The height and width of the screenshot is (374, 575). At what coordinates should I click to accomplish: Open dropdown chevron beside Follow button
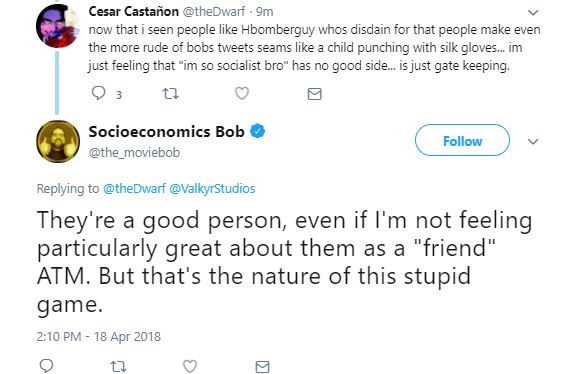pyautogui.click(x=533, y=141)
